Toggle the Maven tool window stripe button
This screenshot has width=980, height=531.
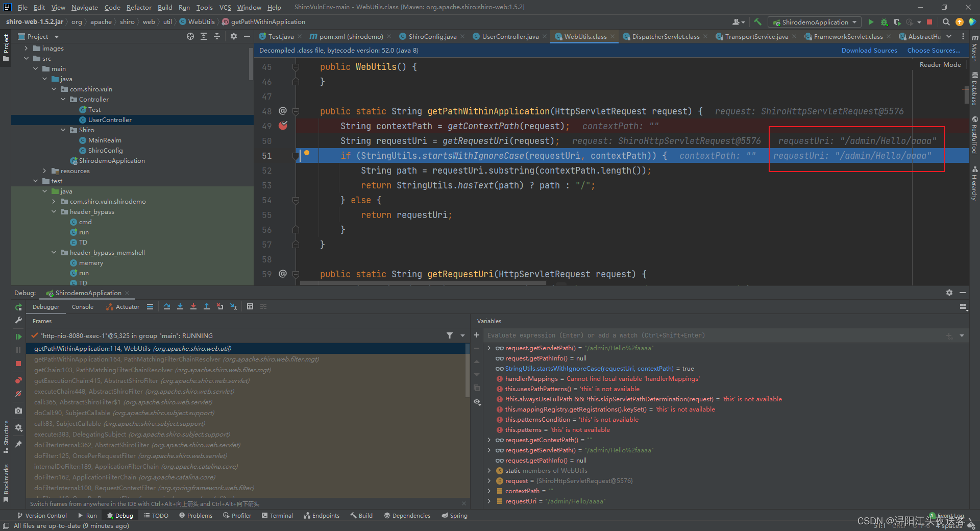(x=975, y=49)
